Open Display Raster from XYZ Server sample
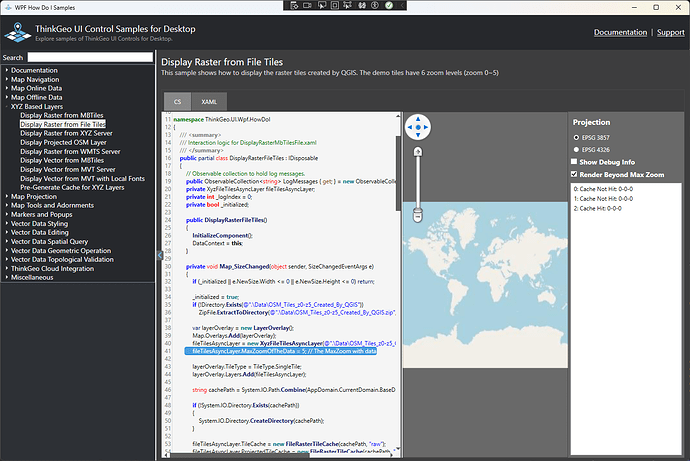This screenshot has height=461, width=690. [66, 133]
